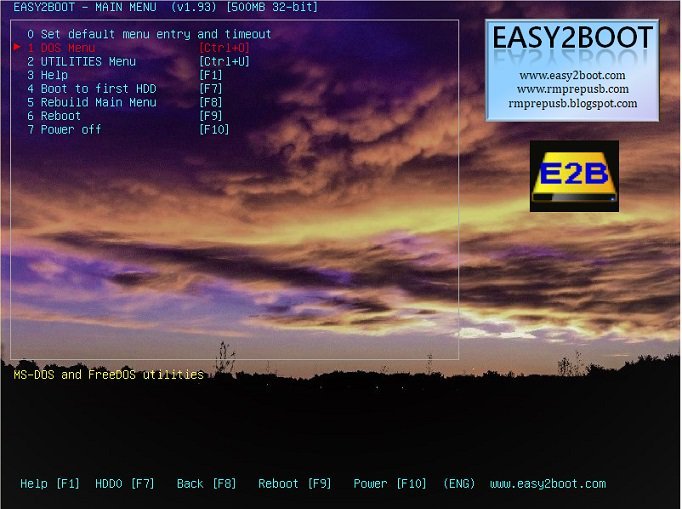Click the [F7] shortcut beside Boot entry

point(211,89)
